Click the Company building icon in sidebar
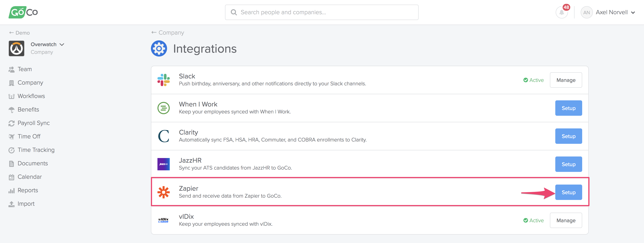Image resolution: width=644 pixels, height=243 pixels. point(12,83)
